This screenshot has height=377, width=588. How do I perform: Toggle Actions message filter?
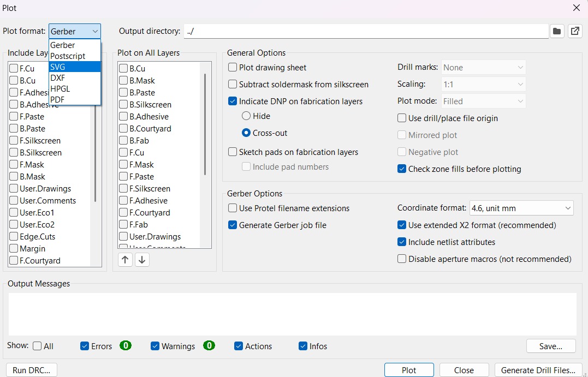(239, 346)
